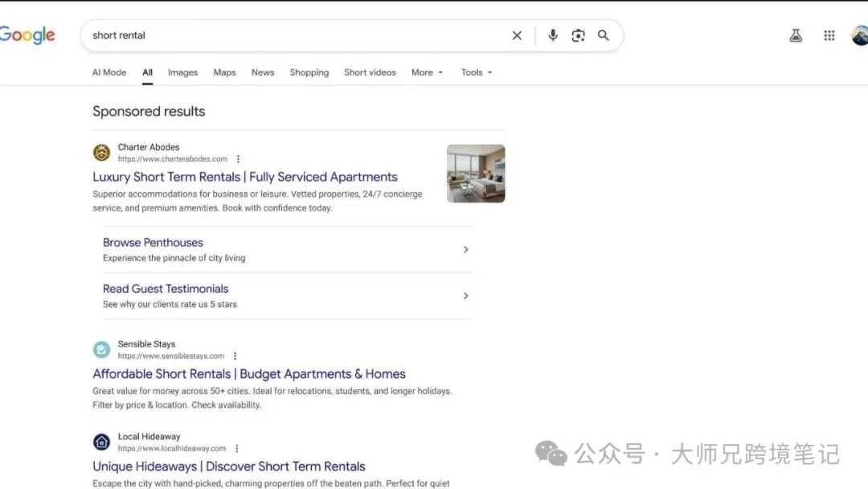
Task: Select the All results tab
Action: tap(147, 72)
